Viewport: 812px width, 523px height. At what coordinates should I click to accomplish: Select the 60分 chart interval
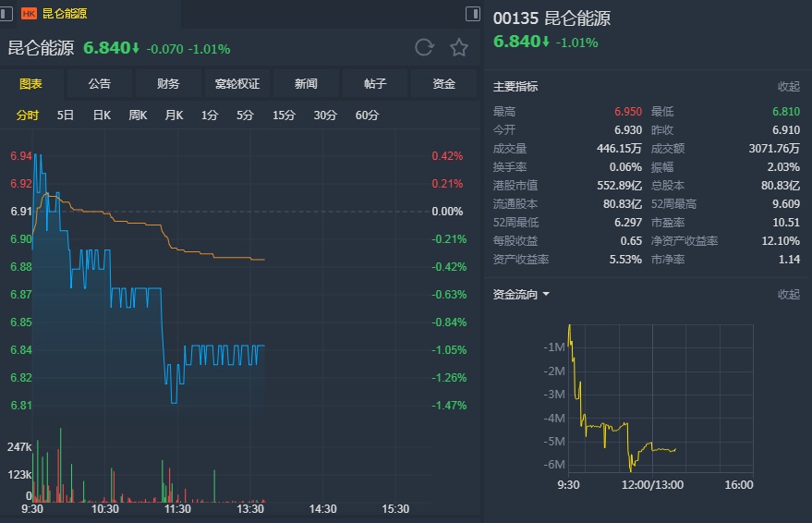367,116
